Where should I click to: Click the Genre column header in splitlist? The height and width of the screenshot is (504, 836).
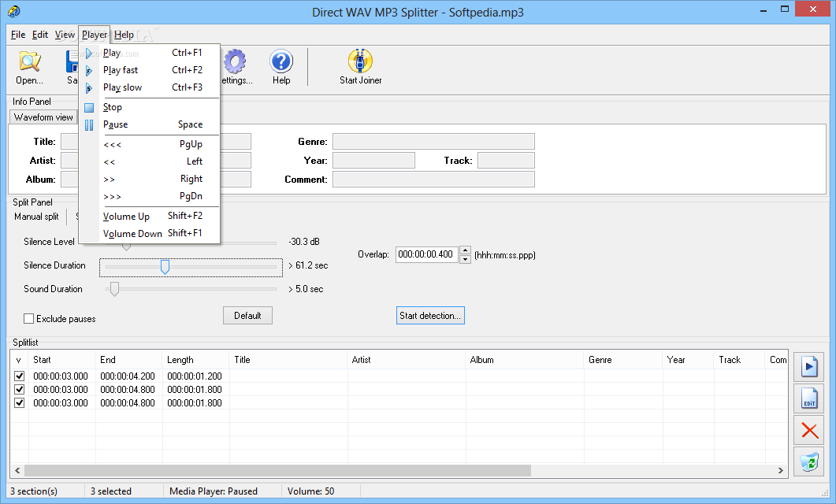click(623, 360)
